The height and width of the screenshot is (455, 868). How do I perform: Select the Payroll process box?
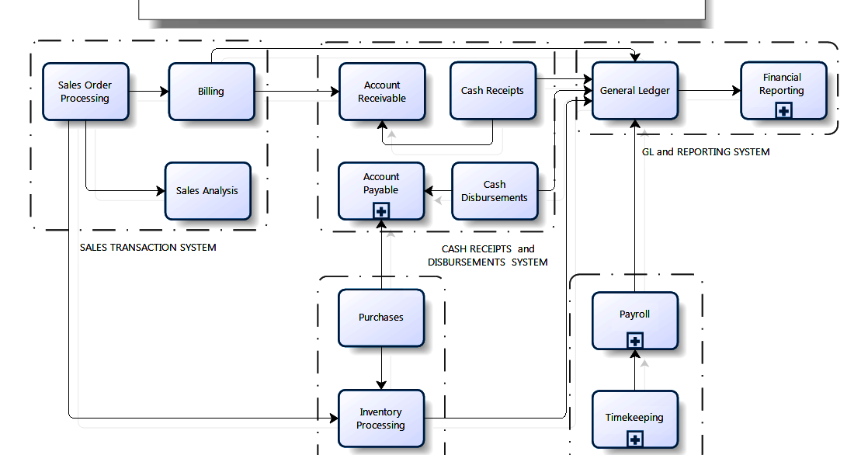[x=635, y=321]
